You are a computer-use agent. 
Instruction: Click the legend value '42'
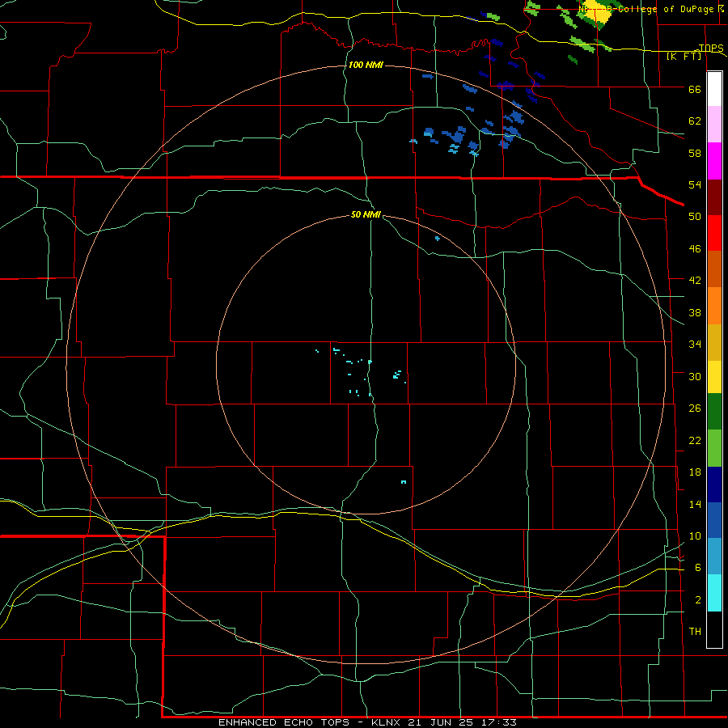[x=695, y=280]
